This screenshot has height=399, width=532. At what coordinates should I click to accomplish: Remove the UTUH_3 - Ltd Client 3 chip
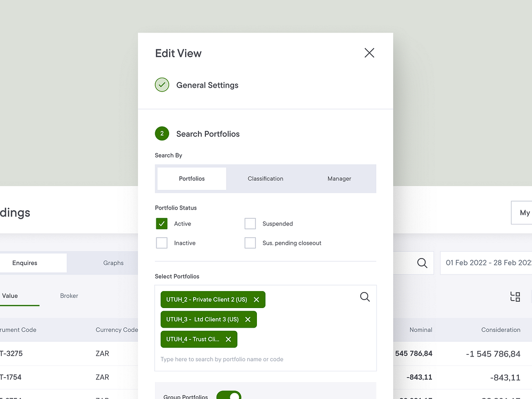tap(248, 319)
